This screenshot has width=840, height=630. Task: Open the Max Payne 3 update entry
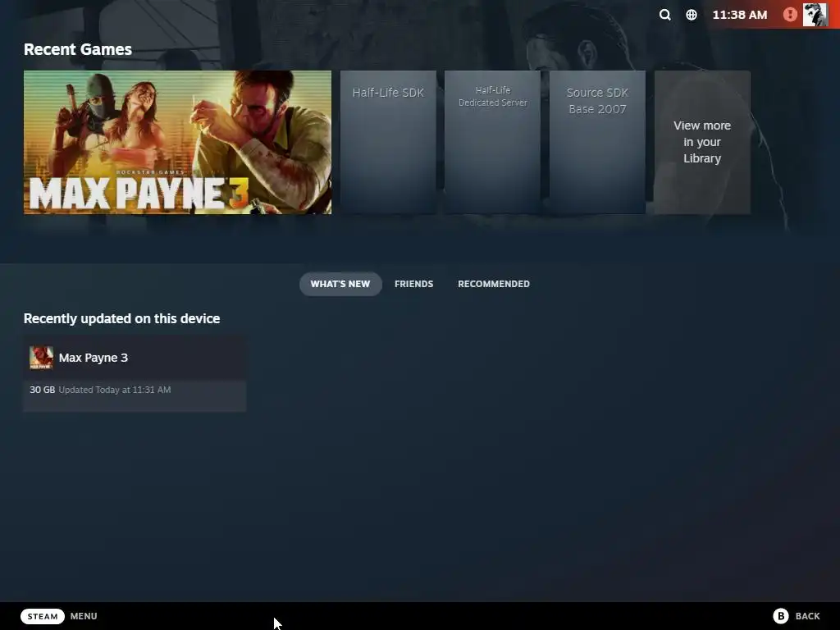pyautogui.click(x=135, y=374)
